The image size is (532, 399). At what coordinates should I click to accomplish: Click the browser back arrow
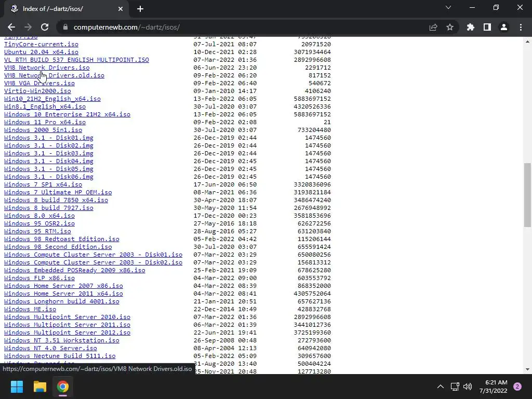coord(11,27)
